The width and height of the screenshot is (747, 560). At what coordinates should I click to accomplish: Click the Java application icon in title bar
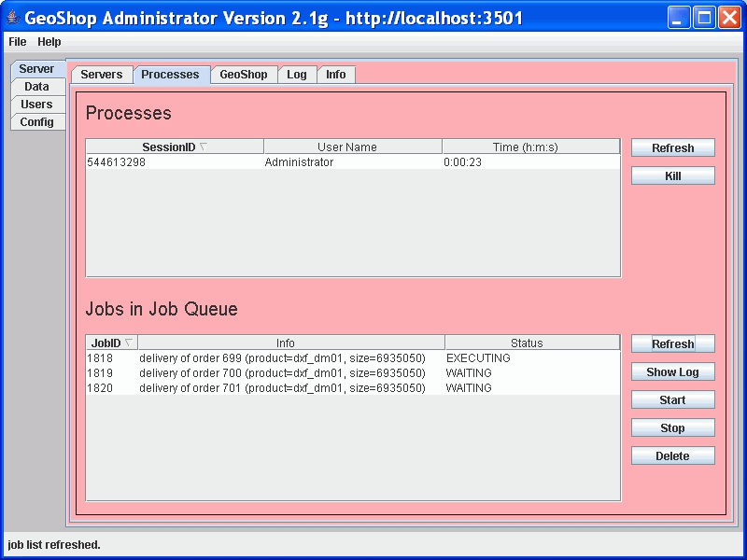pos(13,18)
